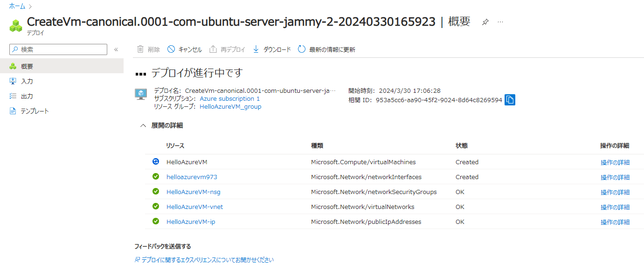Open the more options ellipsis beside the title
The image size is (644, 271).
click(500, 22)
